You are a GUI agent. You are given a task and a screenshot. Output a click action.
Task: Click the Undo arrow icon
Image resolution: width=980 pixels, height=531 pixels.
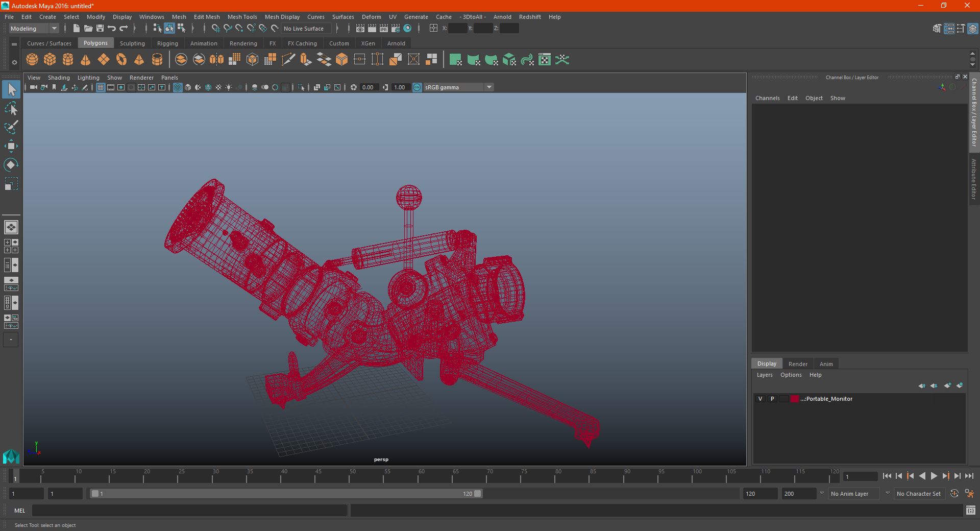pos(112,29)
